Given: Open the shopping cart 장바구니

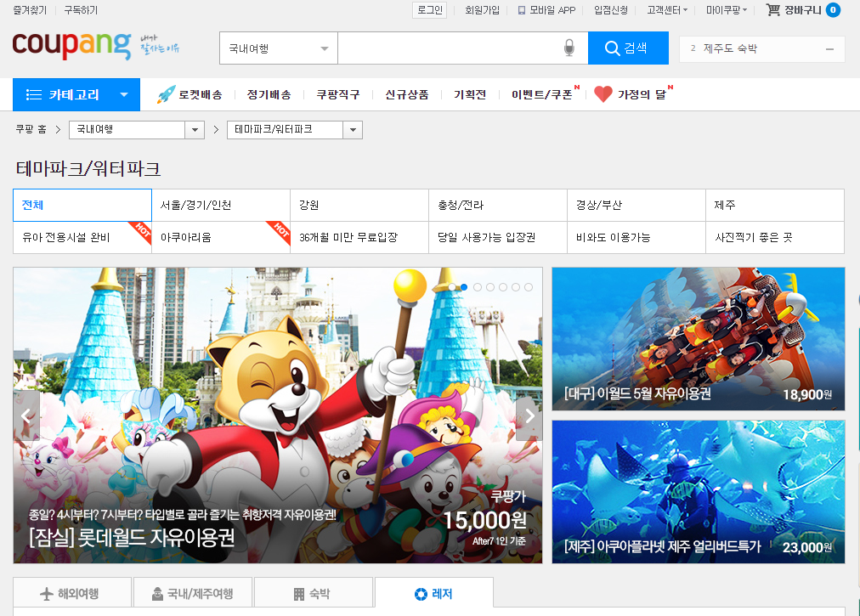Looking at the screenshot, I should pos(802,10).
